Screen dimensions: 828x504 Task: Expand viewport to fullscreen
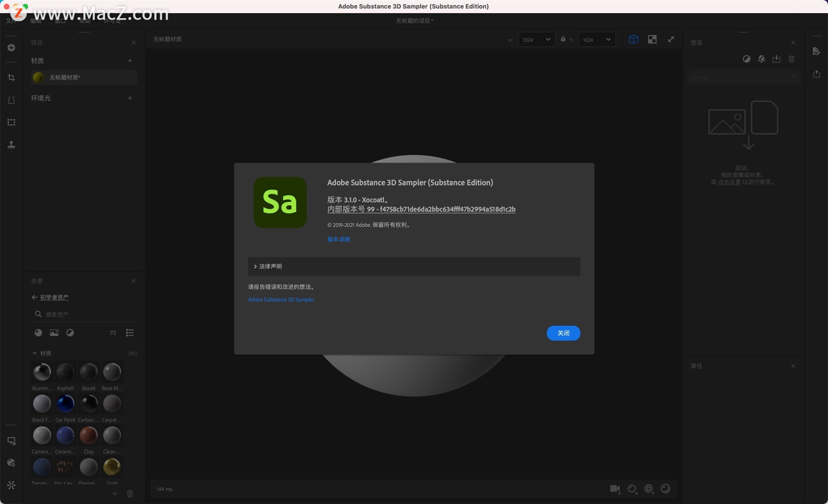pyautogui.click(x=671, y=40)
